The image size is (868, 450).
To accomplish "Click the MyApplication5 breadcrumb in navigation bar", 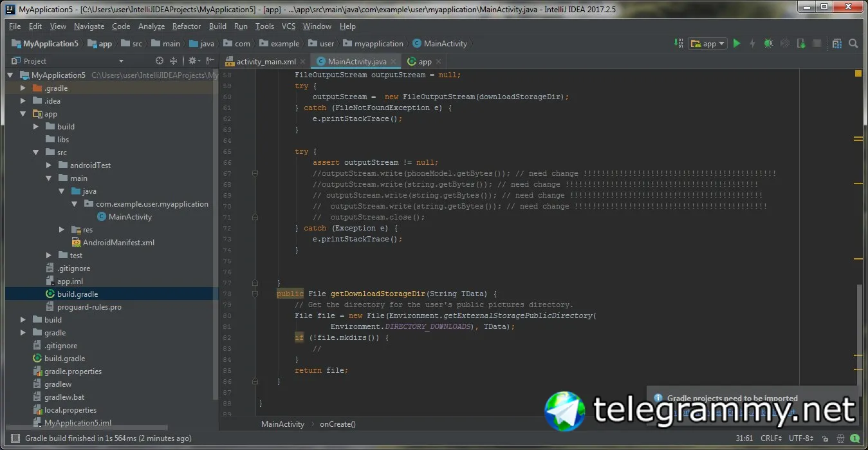I will 44,44.
